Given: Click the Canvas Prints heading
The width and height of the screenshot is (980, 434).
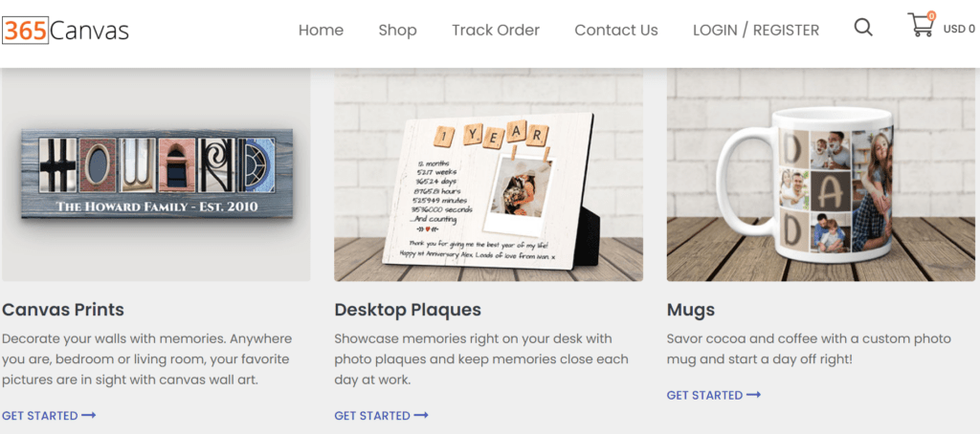Looking at the screenshot, I should click(63, 310).
